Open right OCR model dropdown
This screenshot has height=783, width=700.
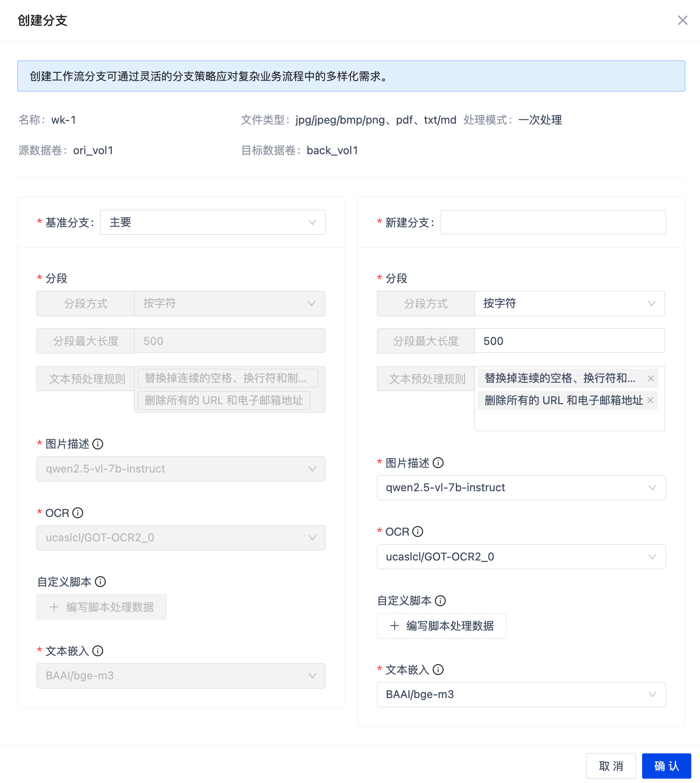click(521, 557)
